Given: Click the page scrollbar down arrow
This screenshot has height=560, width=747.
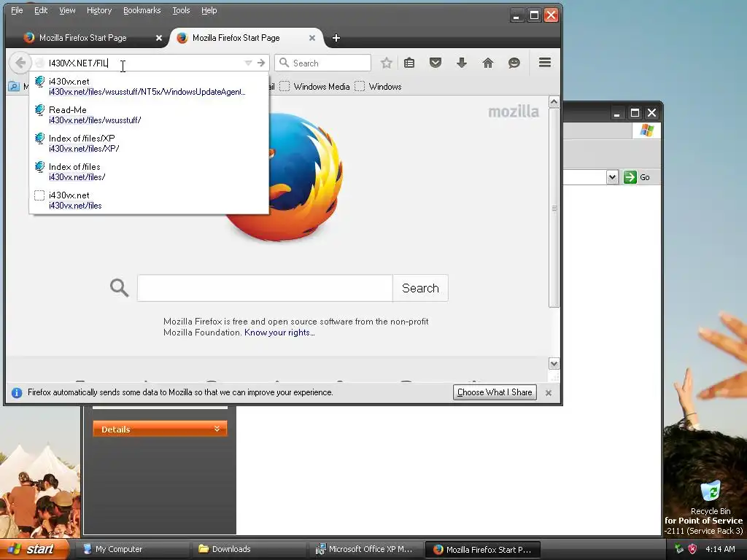Looking at the screenshot, I should coord(554,364).
